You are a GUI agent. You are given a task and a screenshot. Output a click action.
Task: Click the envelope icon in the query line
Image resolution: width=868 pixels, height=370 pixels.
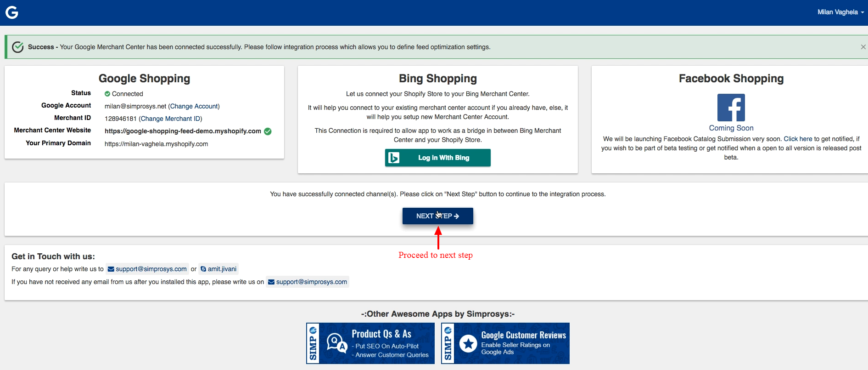[x=111, y=269]
